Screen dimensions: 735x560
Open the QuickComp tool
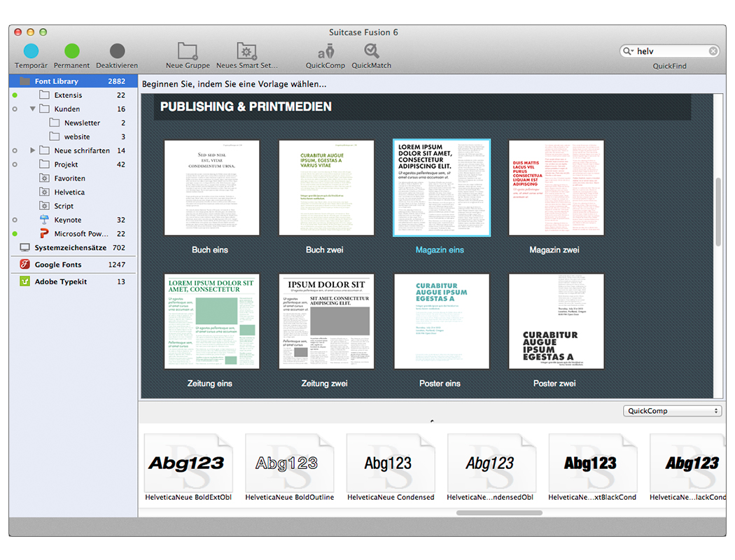[x=325, y=51]
